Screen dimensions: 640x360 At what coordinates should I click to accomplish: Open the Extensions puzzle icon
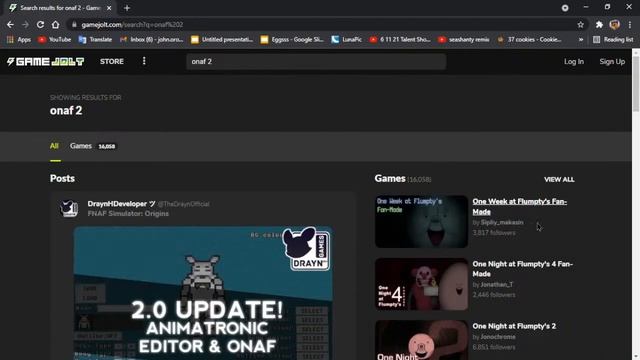tap(599, 25)
